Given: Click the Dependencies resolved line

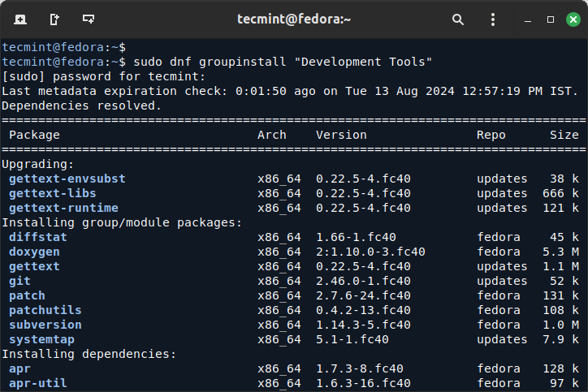Looking at the screenshot, I should (x=81, y=106).
